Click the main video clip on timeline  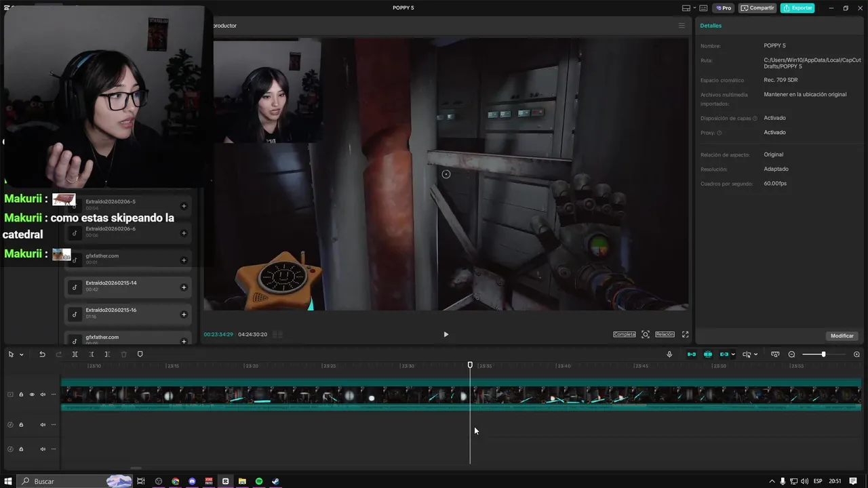pyautogui.click(x=461, y=394)
